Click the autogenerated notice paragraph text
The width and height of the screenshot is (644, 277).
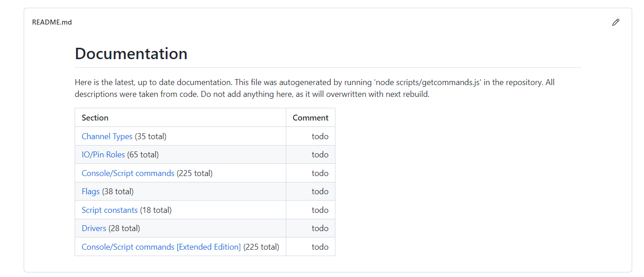315,89
